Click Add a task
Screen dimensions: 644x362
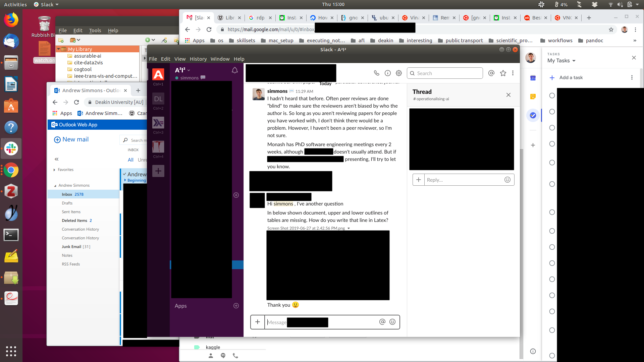[571, 77]
